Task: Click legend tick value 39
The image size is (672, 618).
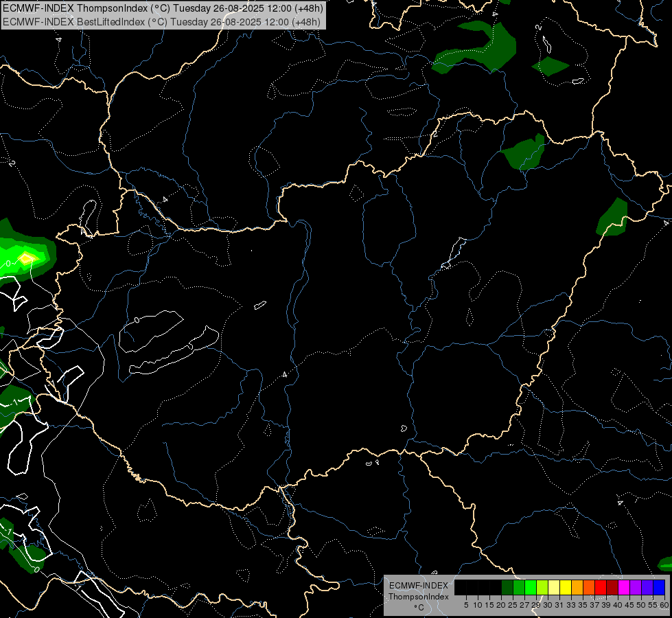Action: (x=606, y=605)
